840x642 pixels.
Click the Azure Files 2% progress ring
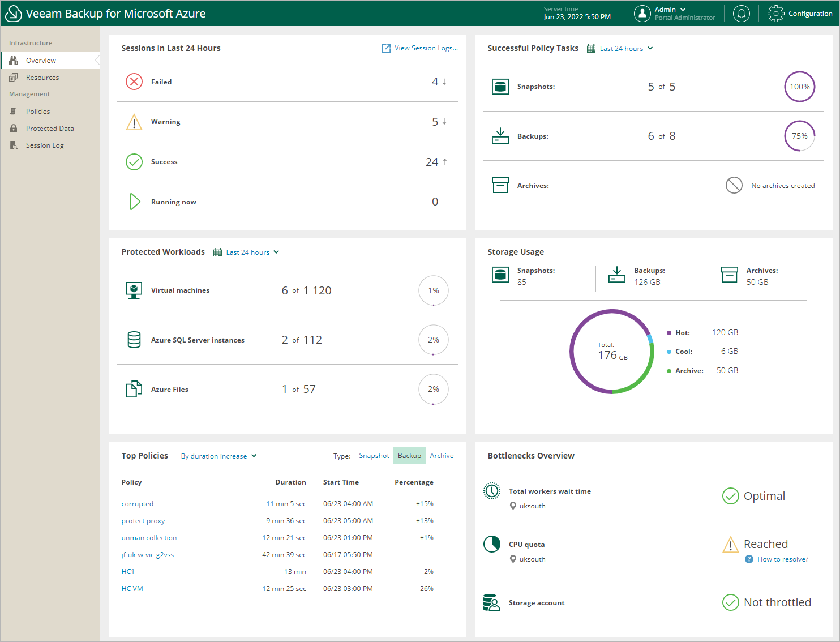434,389
